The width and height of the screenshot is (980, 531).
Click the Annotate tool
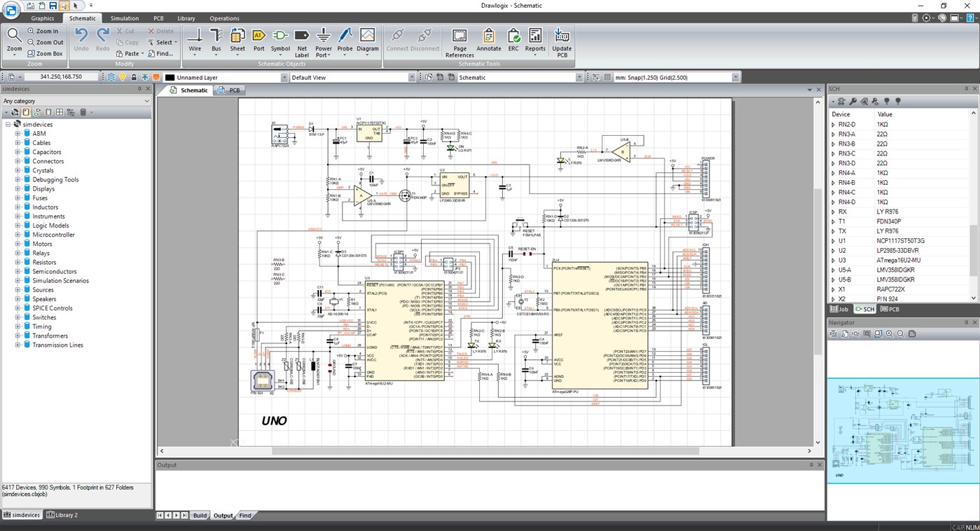pyautogui.click(x=488, y=40)
